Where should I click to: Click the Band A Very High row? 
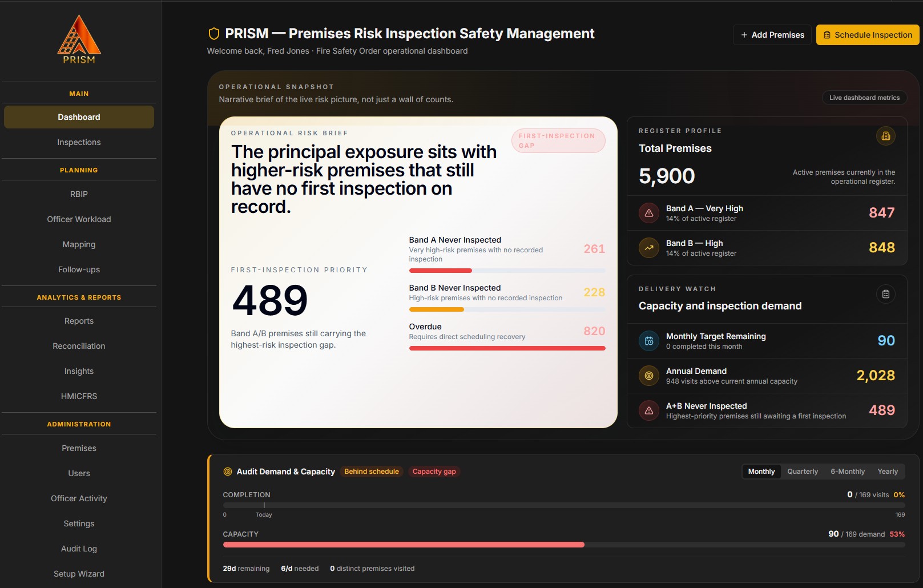click(767, 213)
